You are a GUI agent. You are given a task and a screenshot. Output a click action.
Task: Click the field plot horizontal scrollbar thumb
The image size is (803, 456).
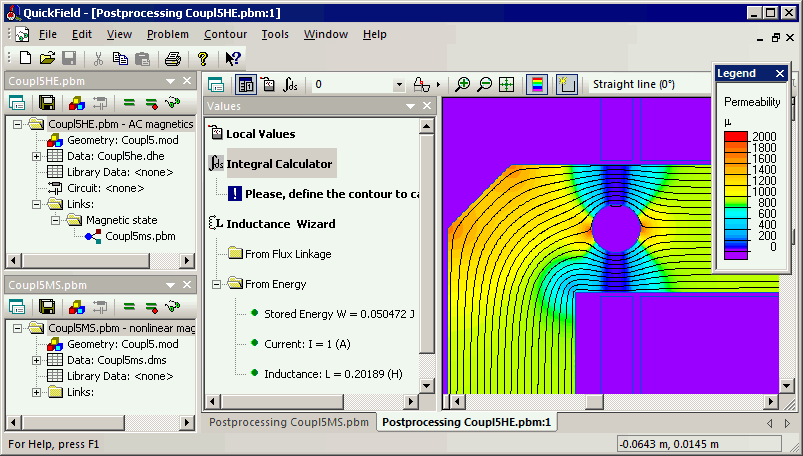(x=594, y=402)
